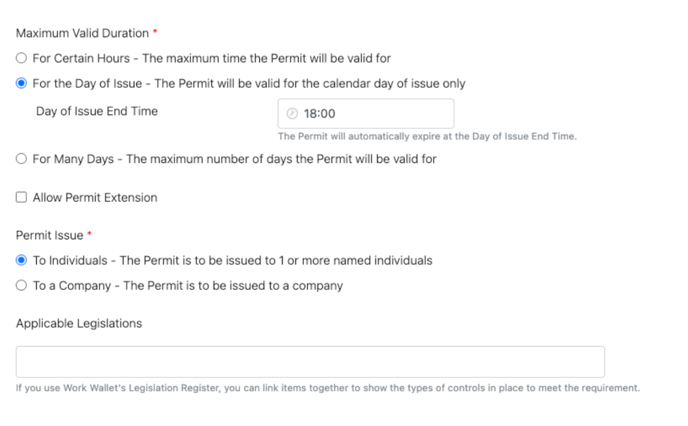688x426 pixels.
Task: Pick the To Individuals radio button
Action: [22, 260]
